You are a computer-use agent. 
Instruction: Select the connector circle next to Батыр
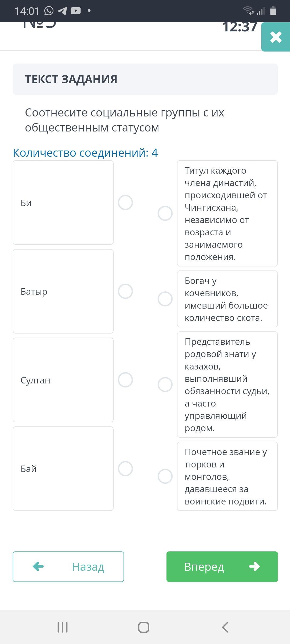[x=125, y=291]
